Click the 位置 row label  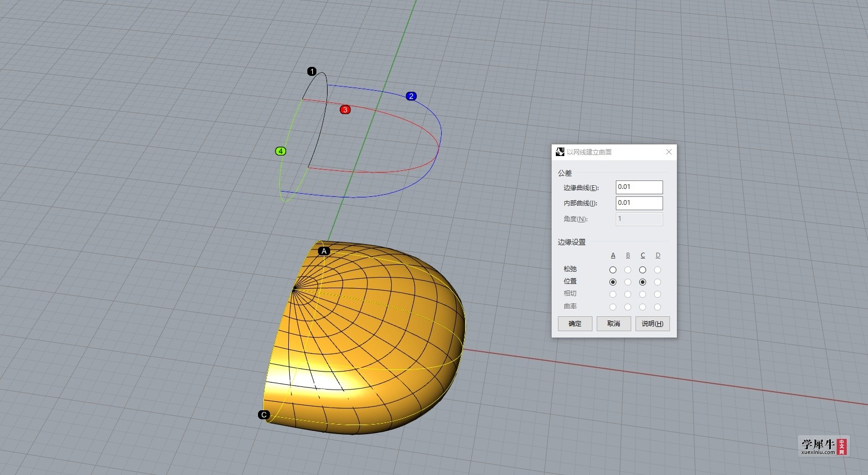tap(570, 281)
